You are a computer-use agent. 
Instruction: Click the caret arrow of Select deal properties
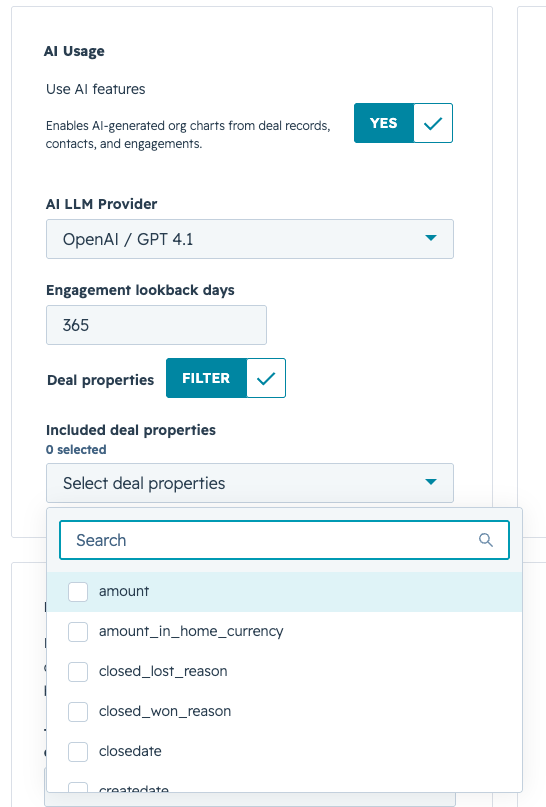click(x=431, y=482)
